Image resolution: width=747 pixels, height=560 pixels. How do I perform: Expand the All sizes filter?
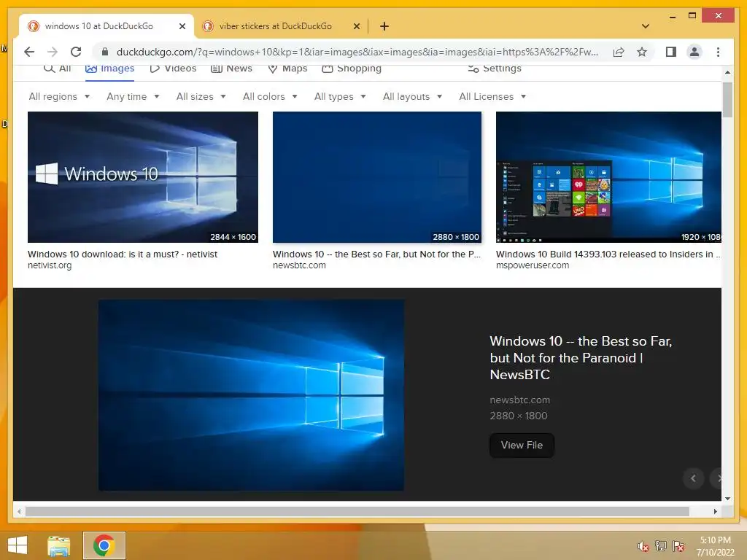tap(201, 97)
